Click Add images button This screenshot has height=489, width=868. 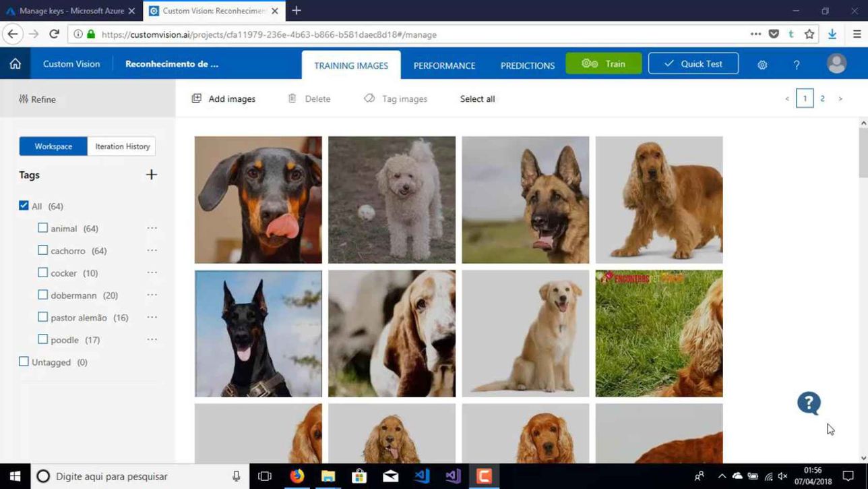click(x=224, y=99)
